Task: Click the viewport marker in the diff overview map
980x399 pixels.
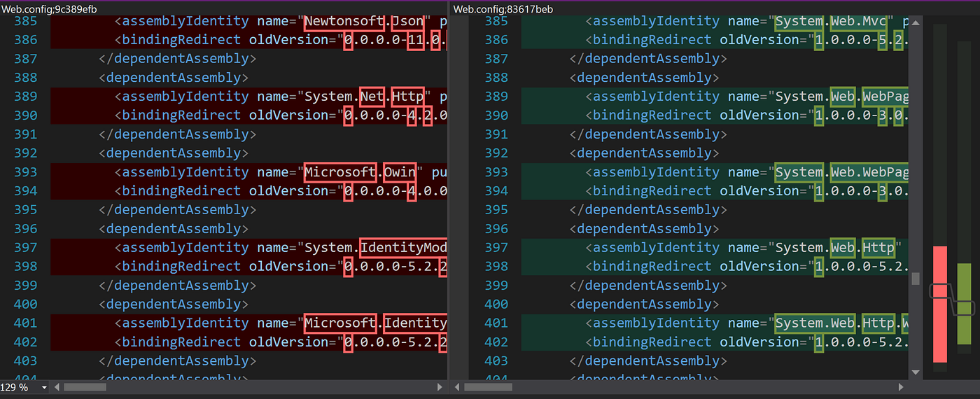Action: coord(952,300)
